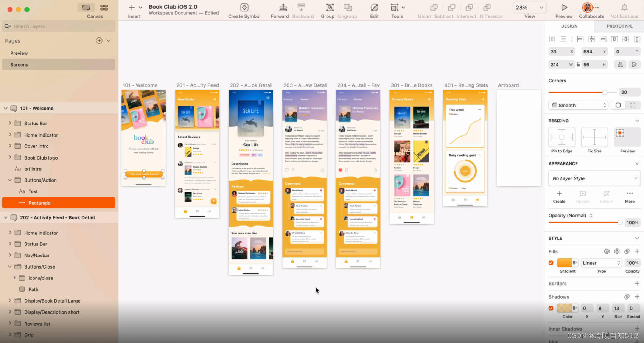
Task: Click the X position field
Action: pyautogui.click(x=562, y=51)
